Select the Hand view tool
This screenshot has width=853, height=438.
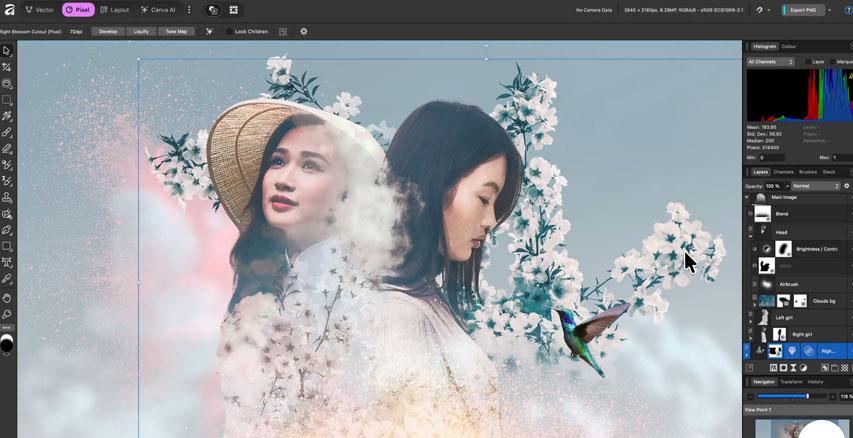click(7, 298)
